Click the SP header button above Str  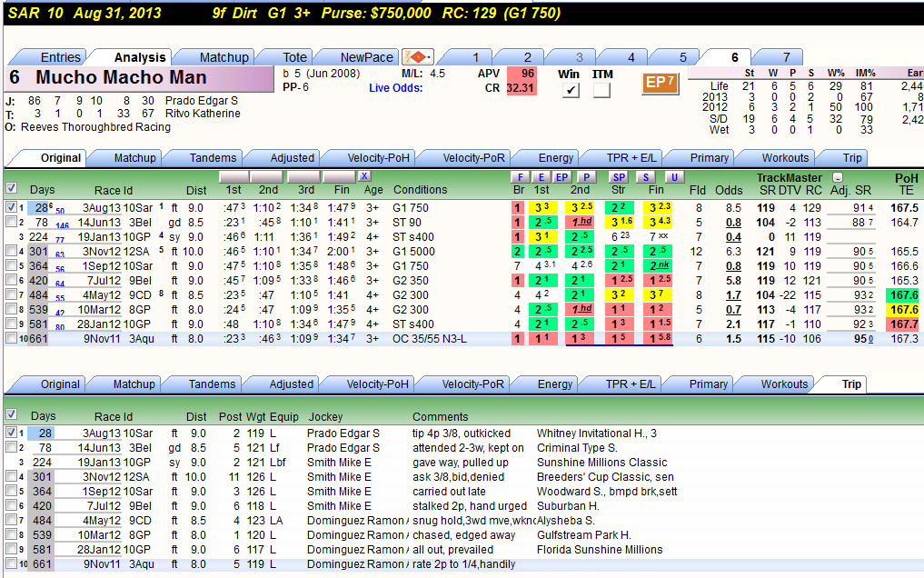pyautogui.click(x=619, y=177)
